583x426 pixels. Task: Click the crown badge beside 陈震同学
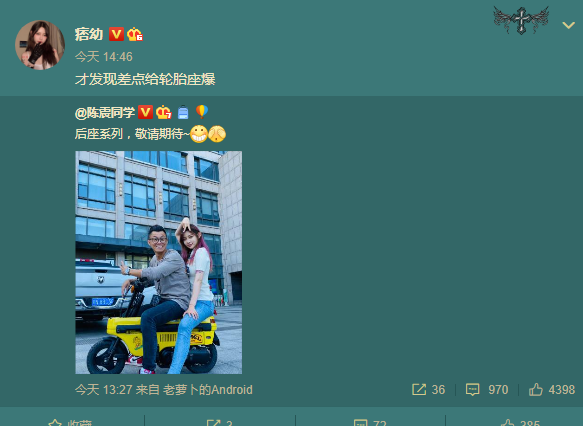click(x=164, y=112)
